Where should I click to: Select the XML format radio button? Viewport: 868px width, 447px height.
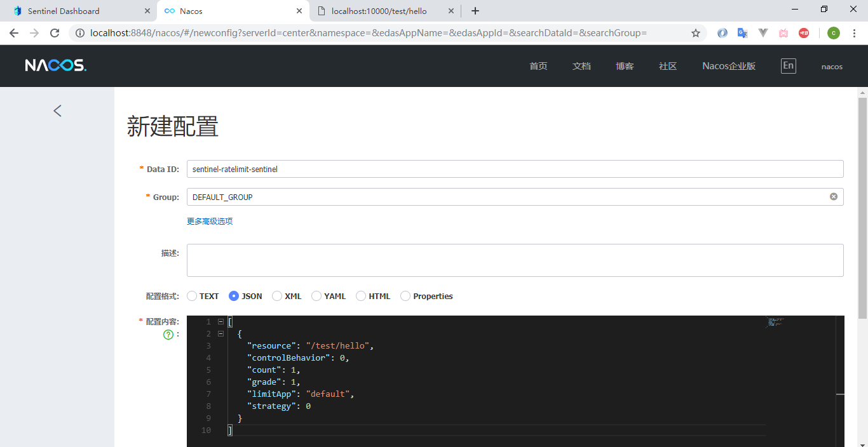tap(277, 296)
